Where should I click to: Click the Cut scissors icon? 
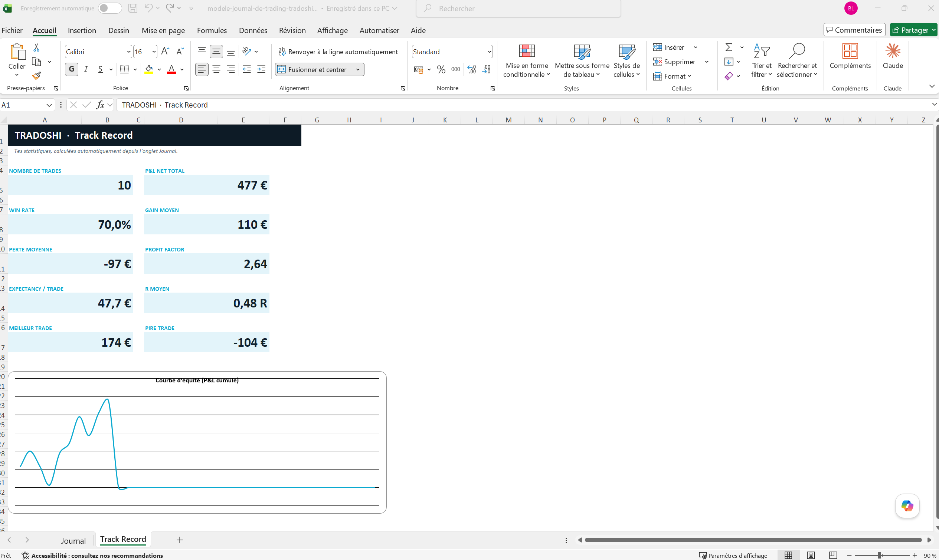point(36,47)
